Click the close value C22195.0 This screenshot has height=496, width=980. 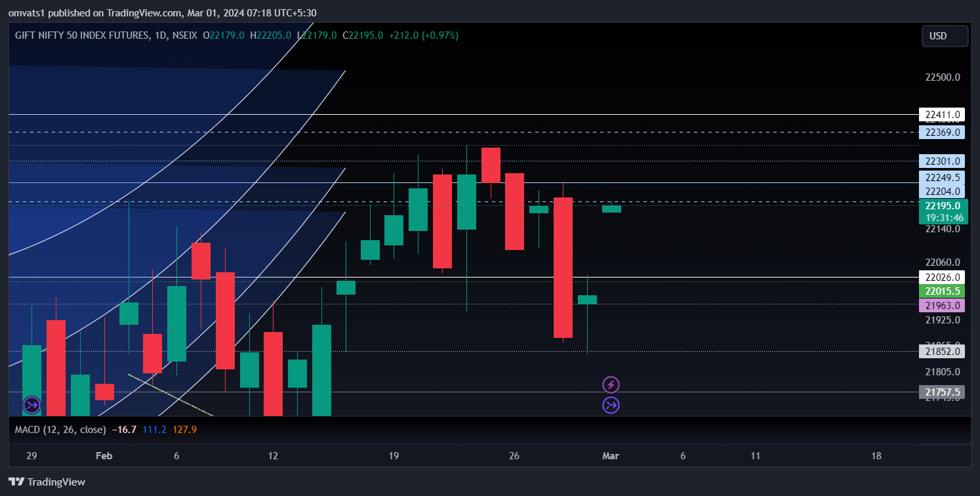click(363, 35)
